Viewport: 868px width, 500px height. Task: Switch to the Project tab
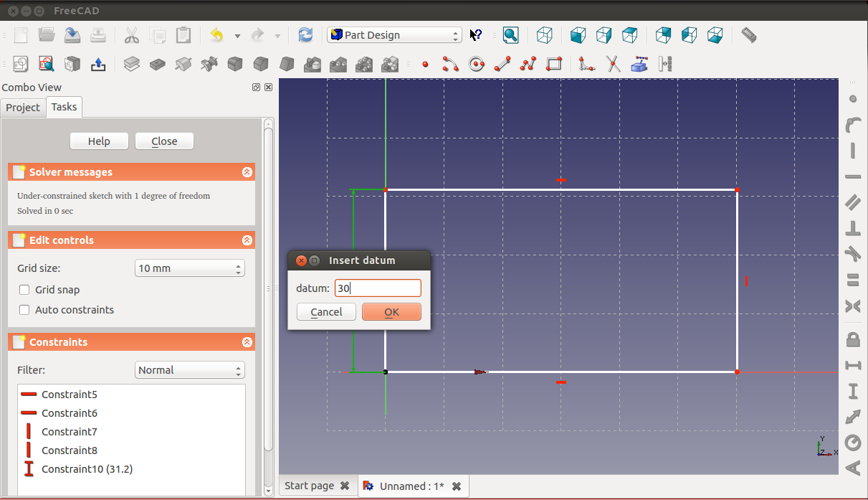click(x=23, y=108)
